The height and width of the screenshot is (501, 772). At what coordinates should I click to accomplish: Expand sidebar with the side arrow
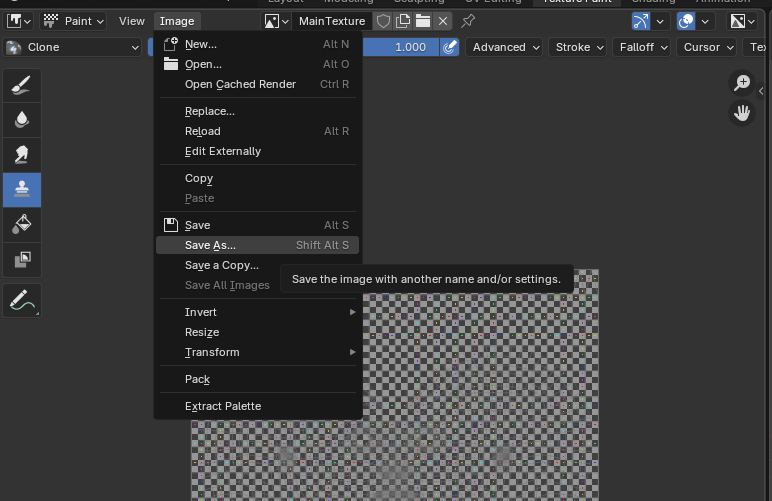coord(761,91)
